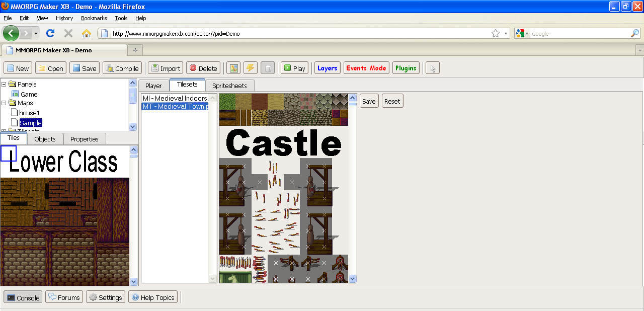The height and width of the screenshot is (311, 644).
Task: Open the address bar history dropdown arrow
Action: pyautogui.click(x=506, y=33)
